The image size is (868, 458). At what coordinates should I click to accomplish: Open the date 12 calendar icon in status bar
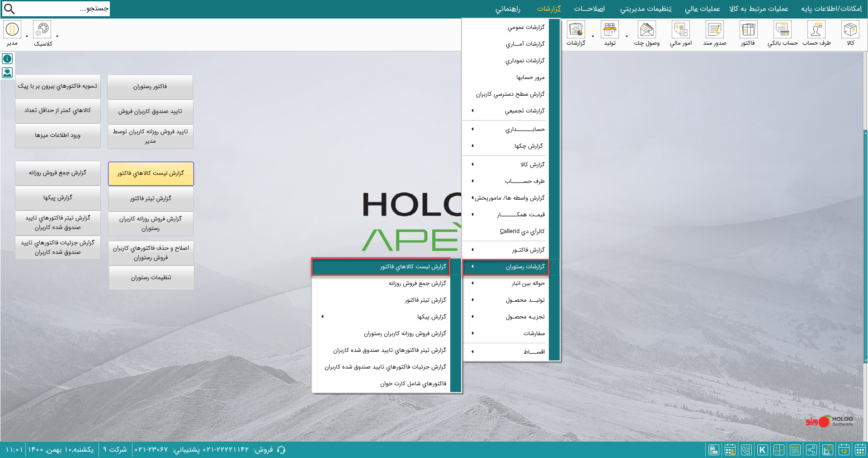844,450
